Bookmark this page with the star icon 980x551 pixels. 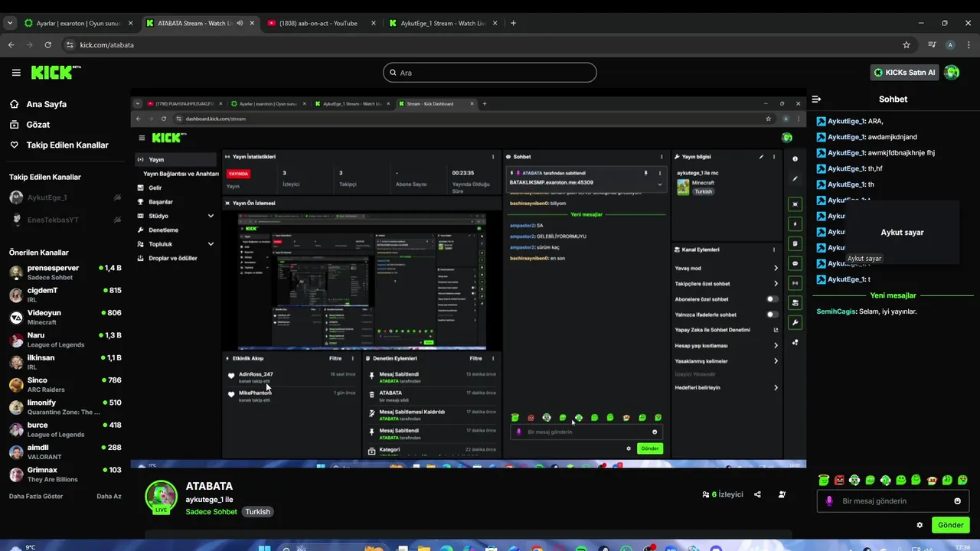tap(906, 44)
